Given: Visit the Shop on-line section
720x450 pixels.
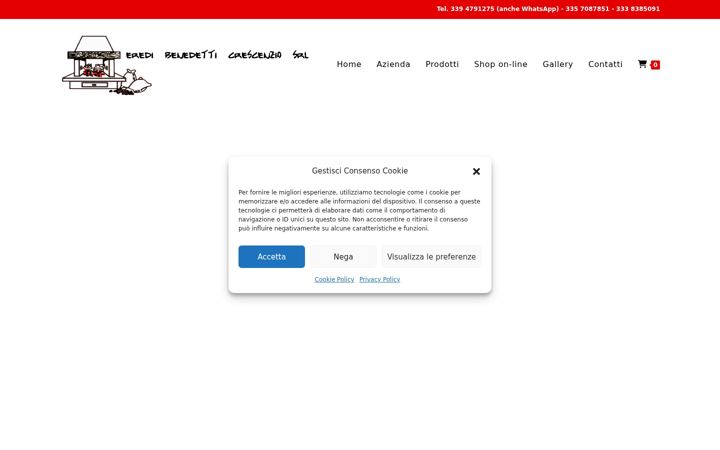Looking at the screenshot, I should (x=501, y=64).
